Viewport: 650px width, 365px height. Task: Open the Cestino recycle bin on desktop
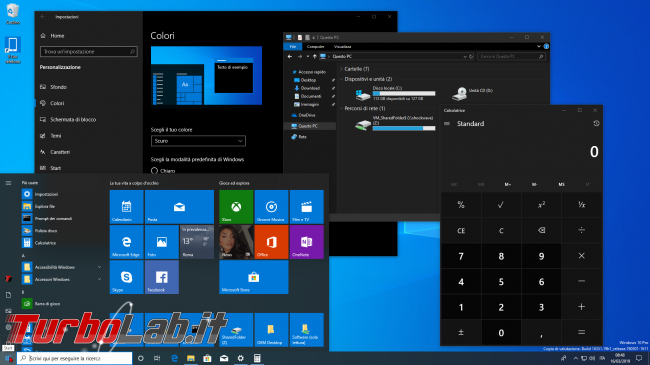[13, 14]
